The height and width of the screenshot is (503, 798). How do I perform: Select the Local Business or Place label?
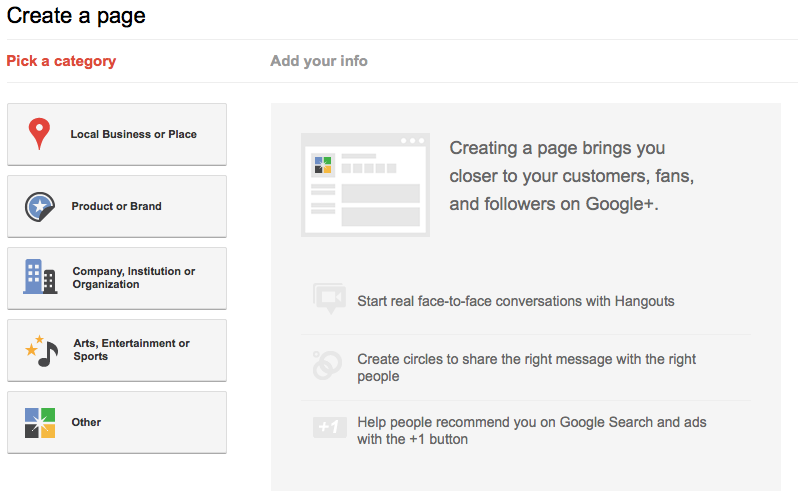[133, 134]
